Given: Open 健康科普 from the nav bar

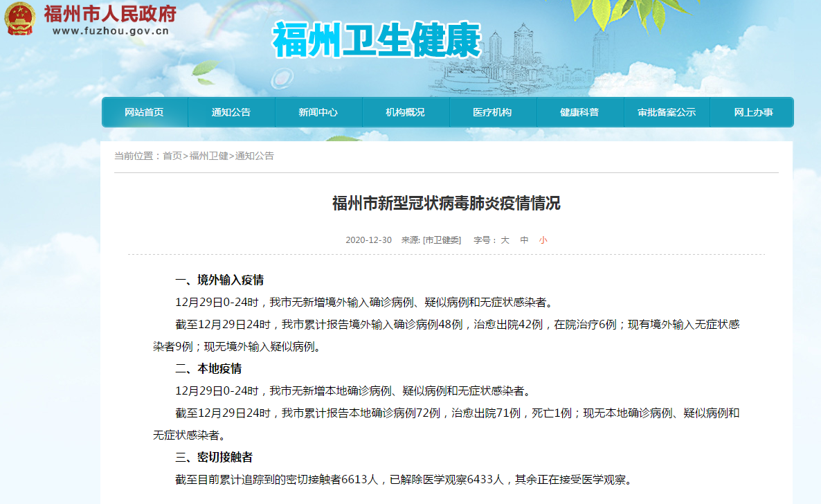Looking at the screenshot, I should [x=579, y=112].
